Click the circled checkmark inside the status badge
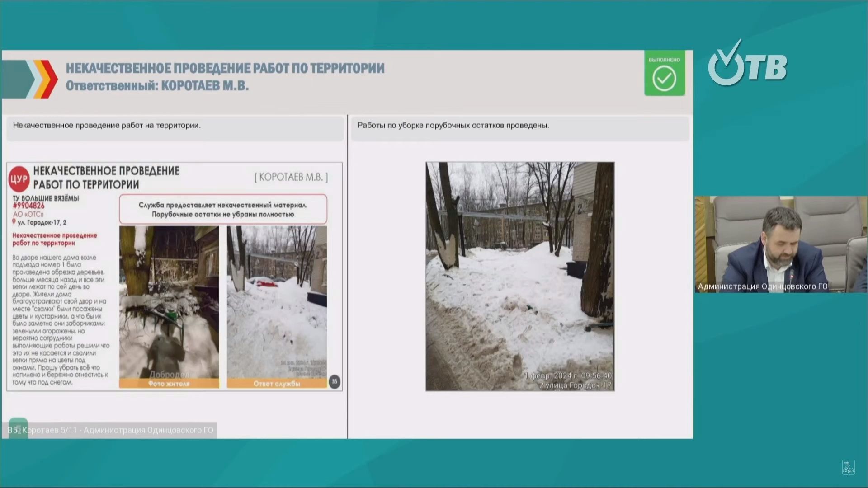Viewport: 868px width, 488px height. pos(665,79)
